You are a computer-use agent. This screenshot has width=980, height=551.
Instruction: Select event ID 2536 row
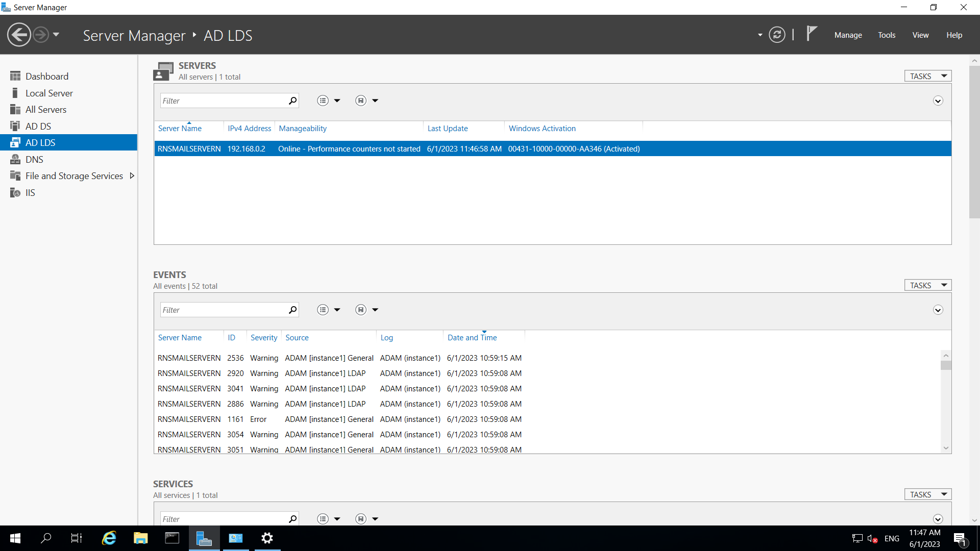tap(547, 358)
